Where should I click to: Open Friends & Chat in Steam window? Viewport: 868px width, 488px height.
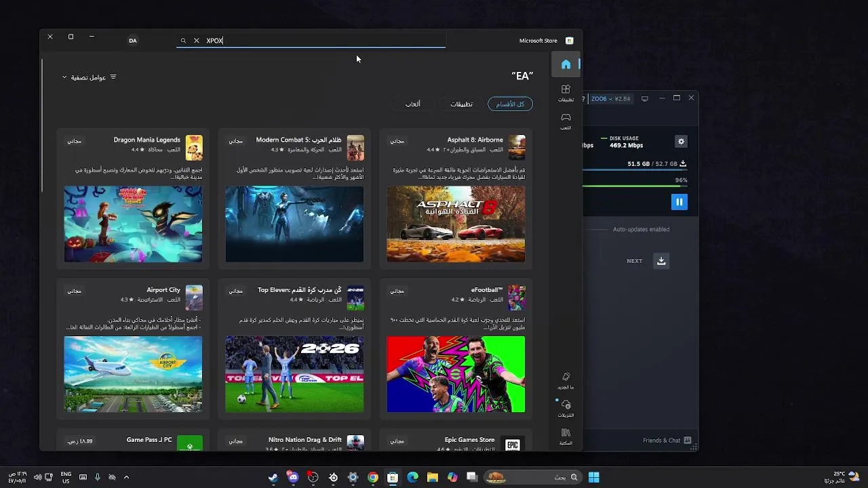click(667, 441)
